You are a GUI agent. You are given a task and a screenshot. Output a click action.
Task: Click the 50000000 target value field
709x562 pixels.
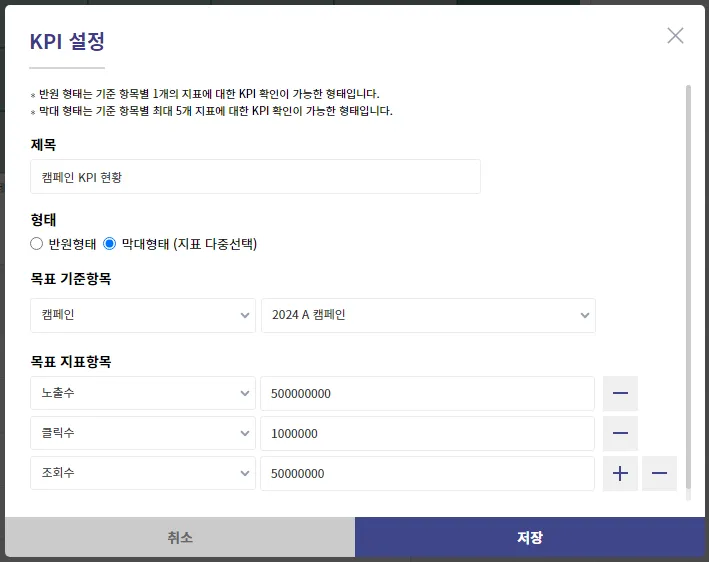(x=427, y=473)
